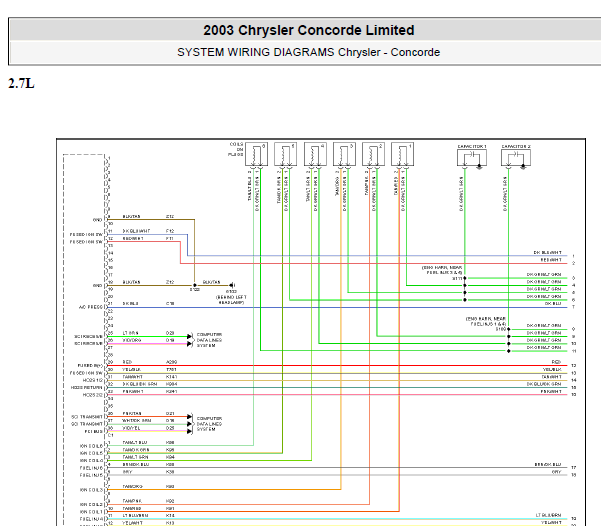This screenshot has height=526, width=601.
Task: Click the "FUSED B(+)" pin label
Action: coord(90,366)
